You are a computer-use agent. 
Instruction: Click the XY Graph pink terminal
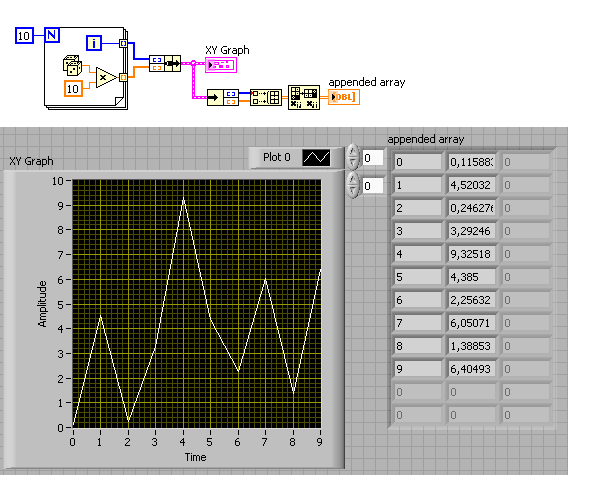221,65
